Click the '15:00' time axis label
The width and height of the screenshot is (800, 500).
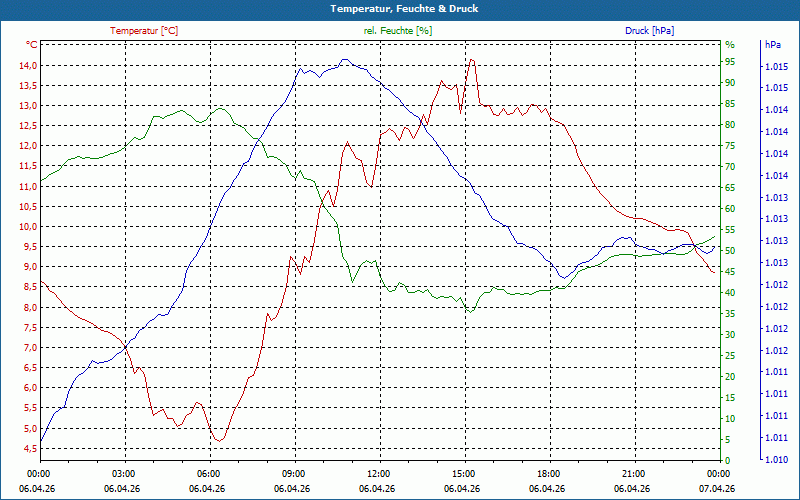click(x=462, y=473)
